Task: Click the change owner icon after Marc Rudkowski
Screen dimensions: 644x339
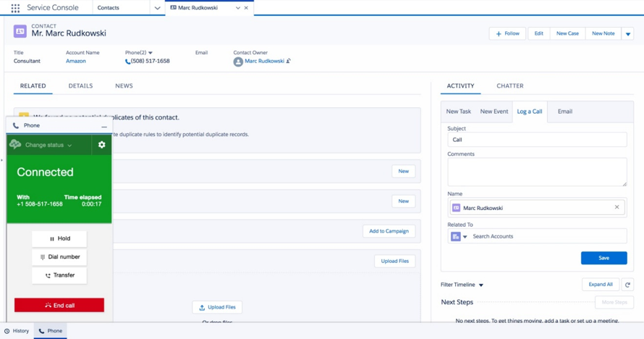Action: tap(288, 61)
